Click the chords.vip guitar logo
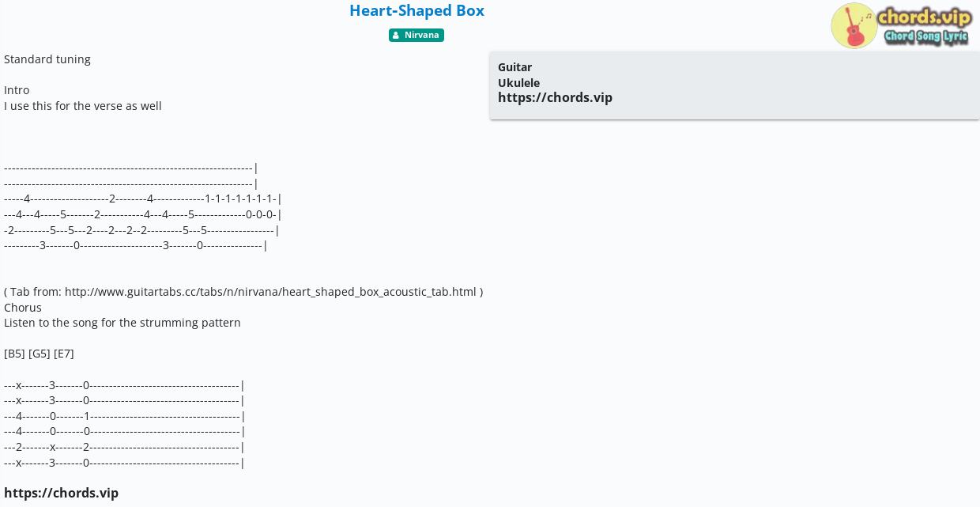 900,25
